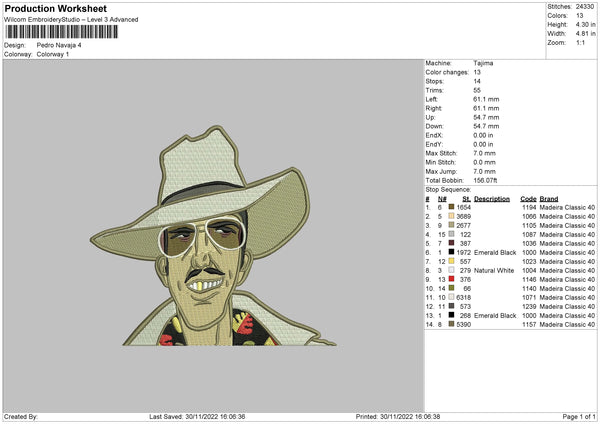The height and width of the screenshot is (424, 600).
Task: Pick the olive-brown swatch for stitch count 5390
Action: coord(451,324)
